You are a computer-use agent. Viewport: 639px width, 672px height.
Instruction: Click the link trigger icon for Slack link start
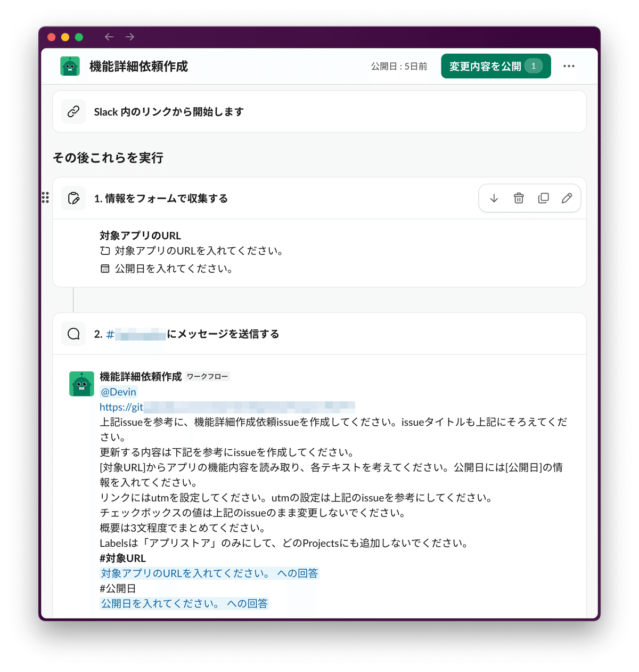pos(73,111)
